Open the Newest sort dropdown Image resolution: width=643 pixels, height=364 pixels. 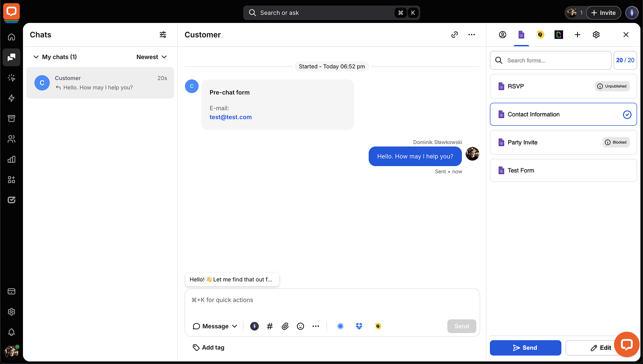coord(151,57)
